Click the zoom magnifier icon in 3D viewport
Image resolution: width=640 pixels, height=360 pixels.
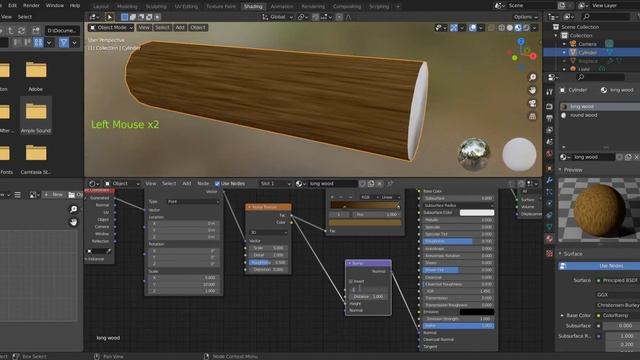(532, 77)
